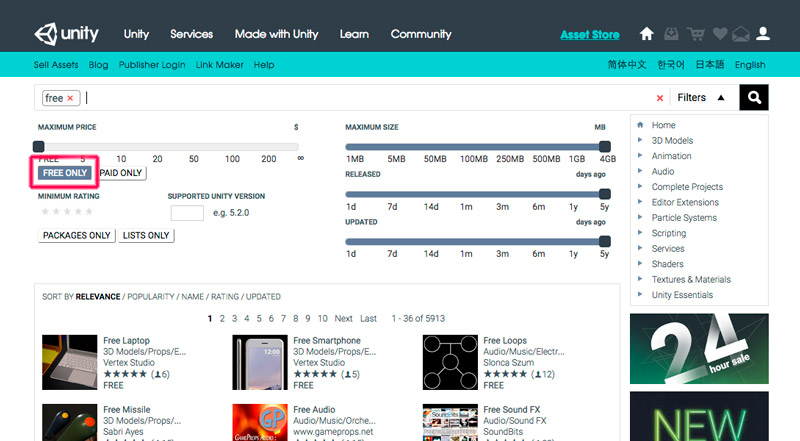Open the Shaders category
This screenshot has width=800, height=441.
coord(667,264)
